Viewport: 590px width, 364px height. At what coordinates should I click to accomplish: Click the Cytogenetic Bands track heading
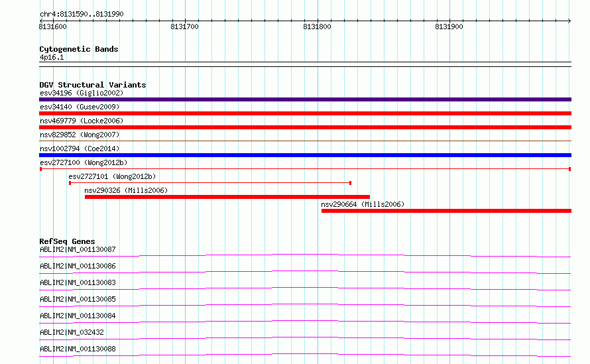(79, 49)
